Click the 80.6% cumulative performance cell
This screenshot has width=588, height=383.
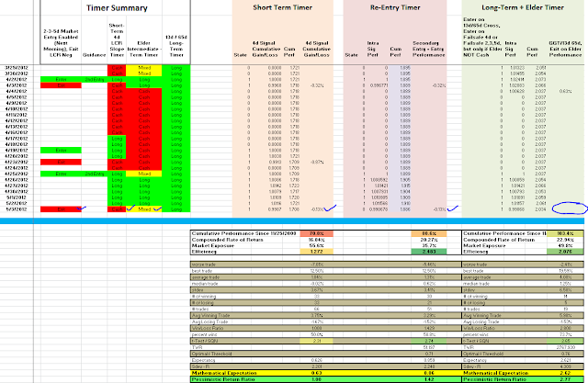pyautogui.click(x=429, y=233)
